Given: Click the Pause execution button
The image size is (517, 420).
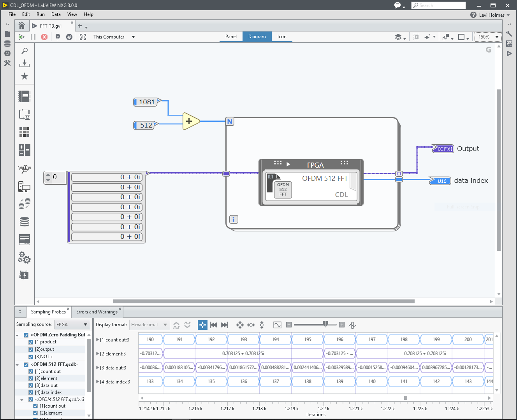Looking at the screenshot, I should coord(33,37).
